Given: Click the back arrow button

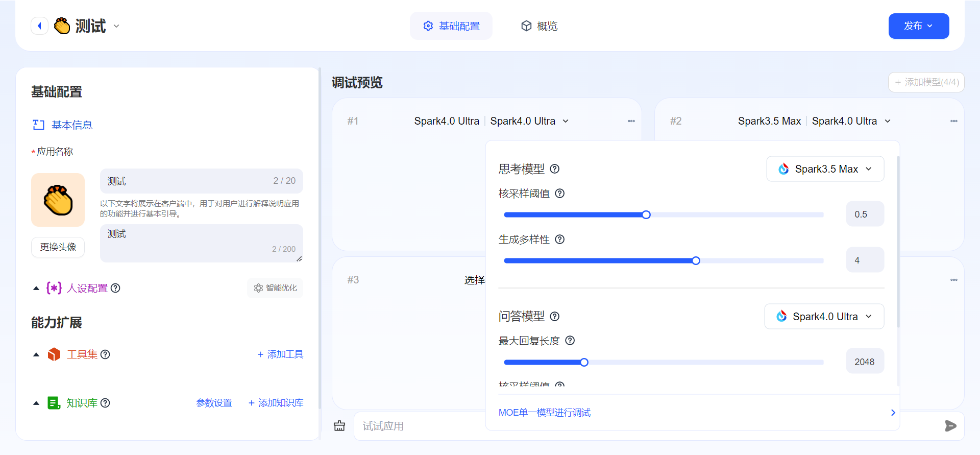Looking at the screenshot, I should point(39,26).
